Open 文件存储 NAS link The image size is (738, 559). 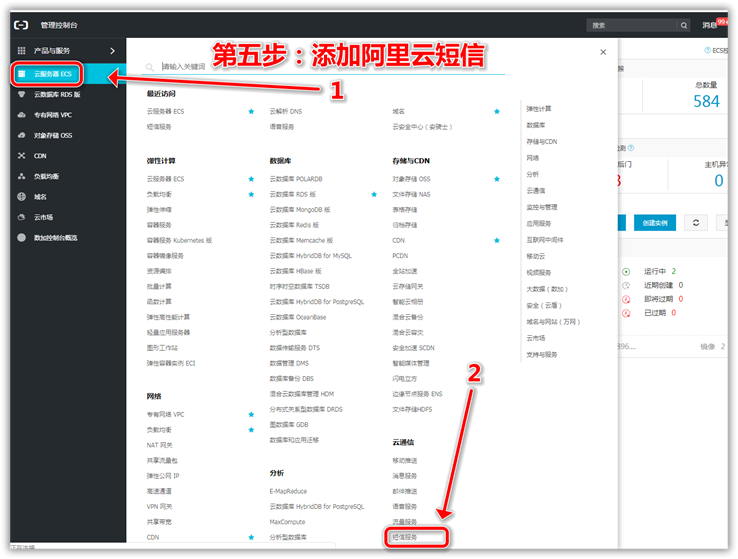click(411, 194)
